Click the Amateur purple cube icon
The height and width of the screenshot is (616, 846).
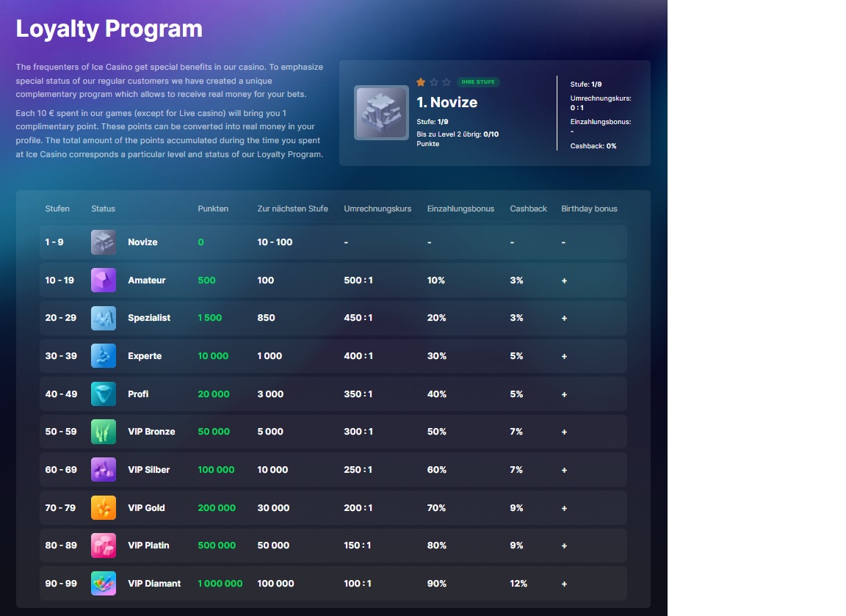tap(103, 280)
